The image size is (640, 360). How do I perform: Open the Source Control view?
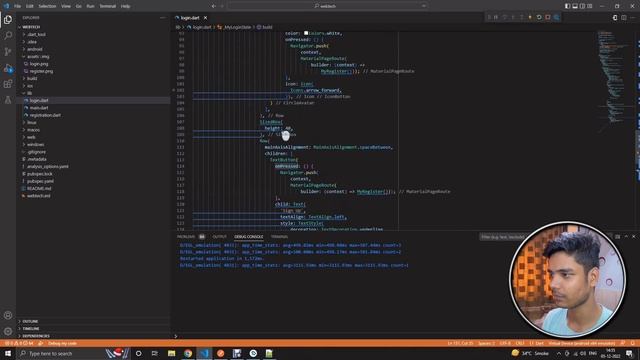(x=8, y=51)
